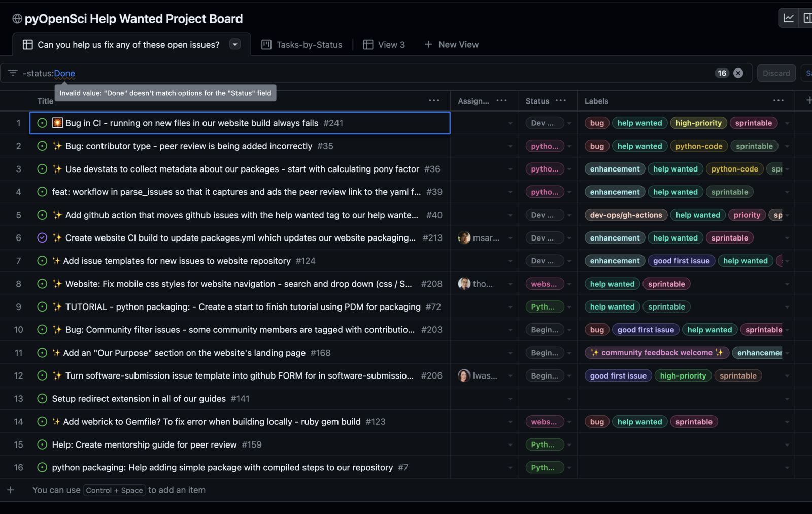Click the open issue icon for issue #206
This screenshot has height=514, width=812.
(43, 375)
